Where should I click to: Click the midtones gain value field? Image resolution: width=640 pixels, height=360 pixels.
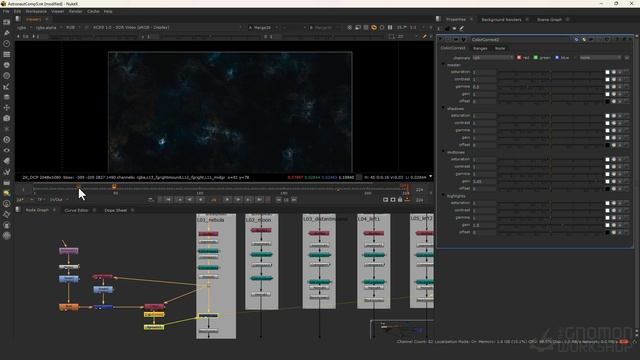click(484, 181)
